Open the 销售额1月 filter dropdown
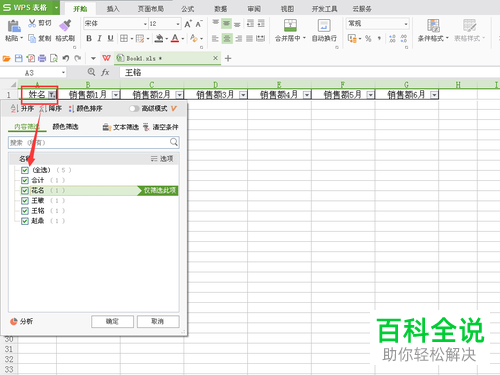 [x=116, y=95]
